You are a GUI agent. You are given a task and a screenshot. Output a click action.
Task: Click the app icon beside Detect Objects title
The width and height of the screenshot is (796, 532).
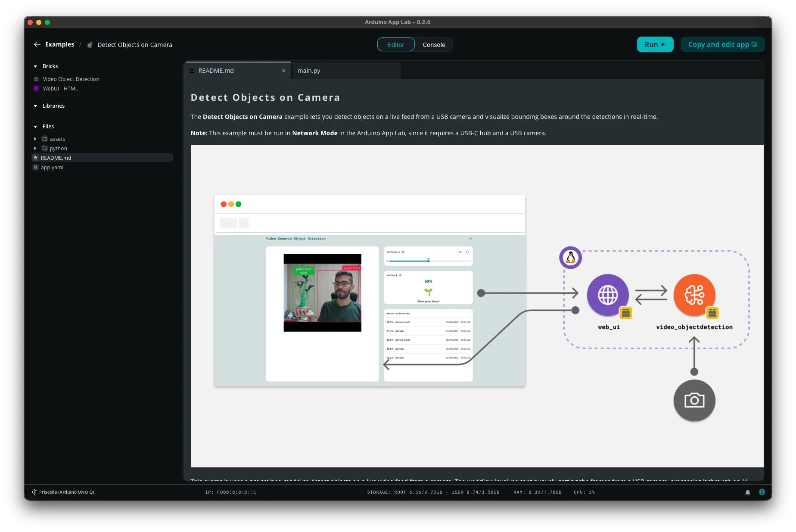point(90,45)
